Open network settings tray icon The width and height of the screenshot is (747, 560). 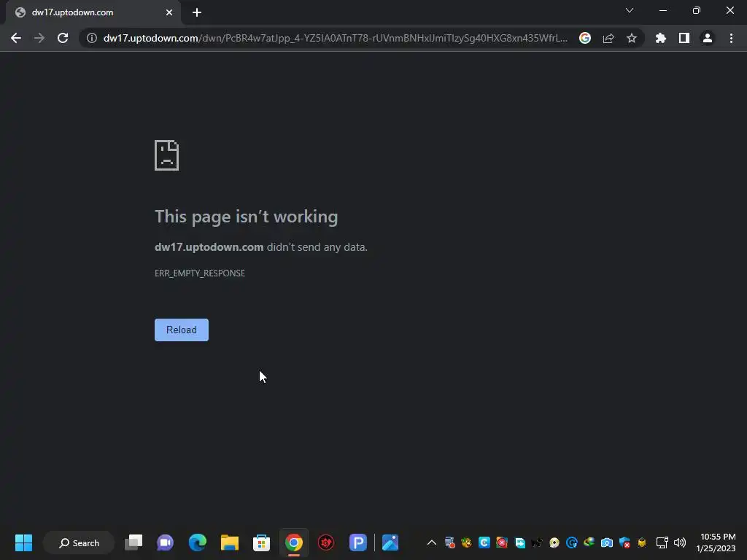(662, 542)
